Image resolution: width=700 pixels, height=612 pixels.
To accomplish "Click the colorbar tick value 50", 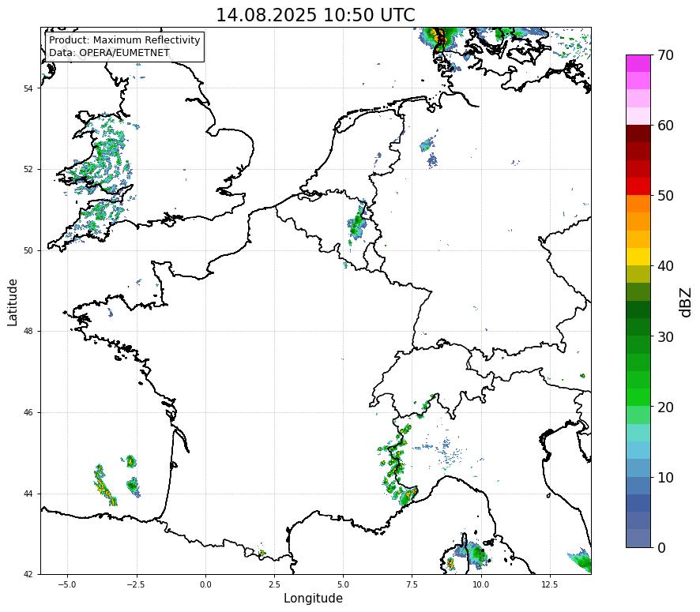I will click(x=665, y=196).
